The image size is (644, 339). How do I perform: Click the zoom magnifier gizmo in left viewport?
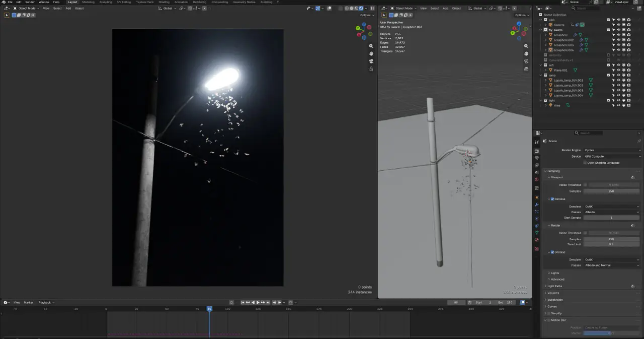(371, 46)
